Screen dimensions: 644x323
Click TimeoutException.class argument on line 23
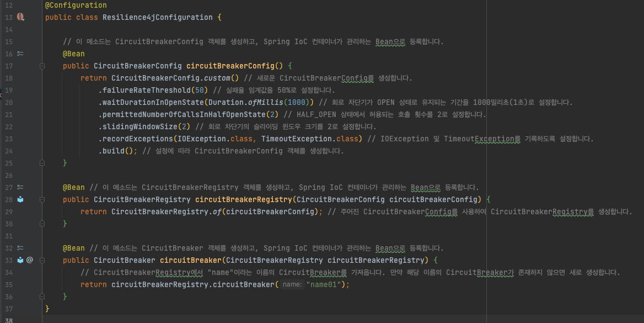click(x=310, y=139)
